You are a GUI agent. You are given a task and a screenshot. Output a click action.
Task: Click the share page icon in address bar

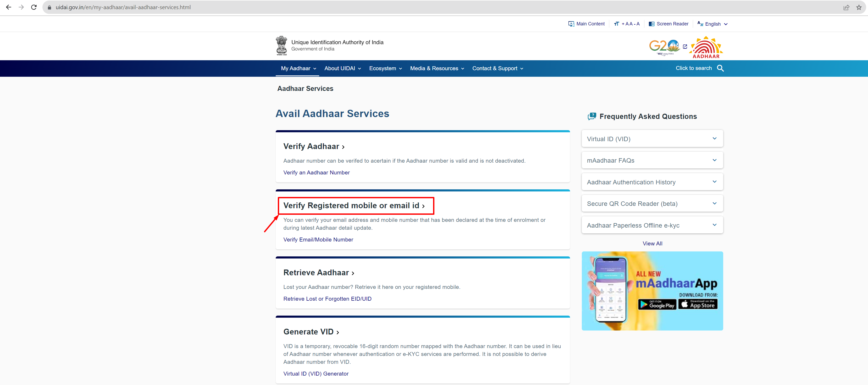tap(846, 7)
